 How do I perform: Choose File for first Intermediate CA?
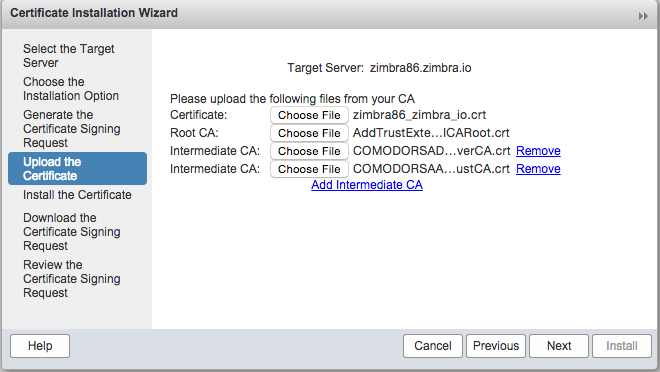point(309,151)
